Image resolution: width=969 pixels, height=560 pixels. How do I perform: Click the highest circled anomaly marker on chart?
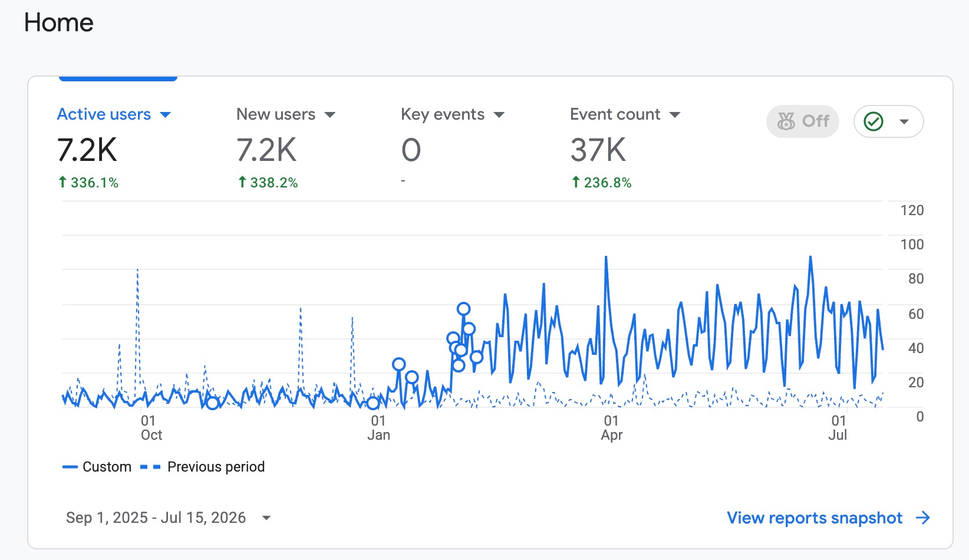click(464, 308)
